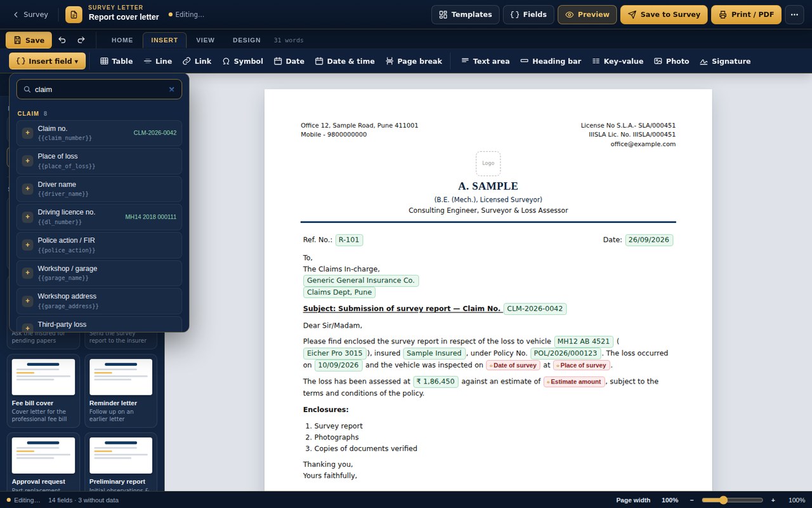
Task: Open the more options ellipsis menu
Action: tap(794, 15)
